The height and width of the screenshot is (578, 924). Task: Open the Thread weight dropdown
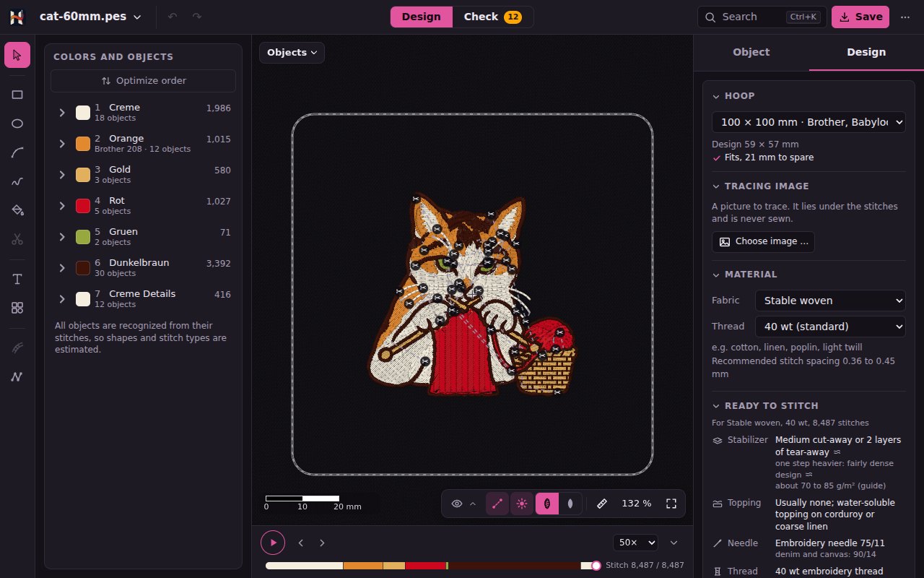(830, 327)
